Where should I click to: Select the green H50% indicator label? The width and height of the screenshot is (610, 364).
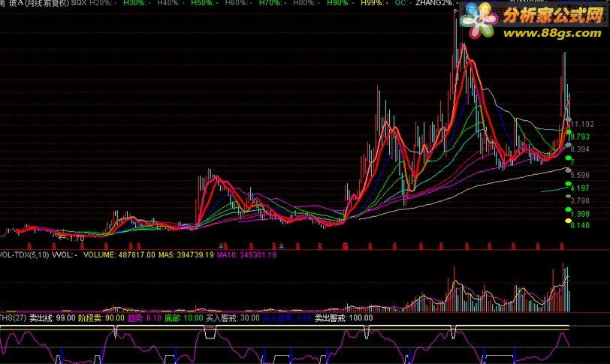point(204,3)
